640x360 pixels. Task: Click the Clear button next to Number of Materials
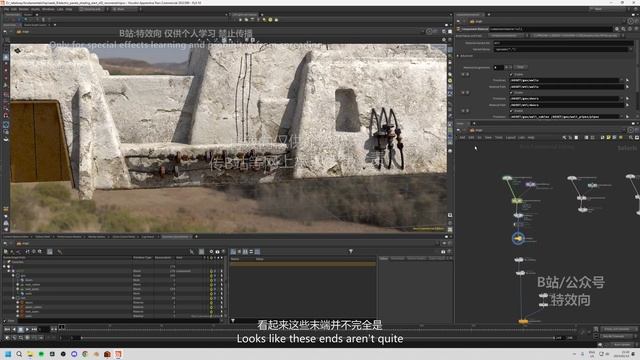click(520, 67)
